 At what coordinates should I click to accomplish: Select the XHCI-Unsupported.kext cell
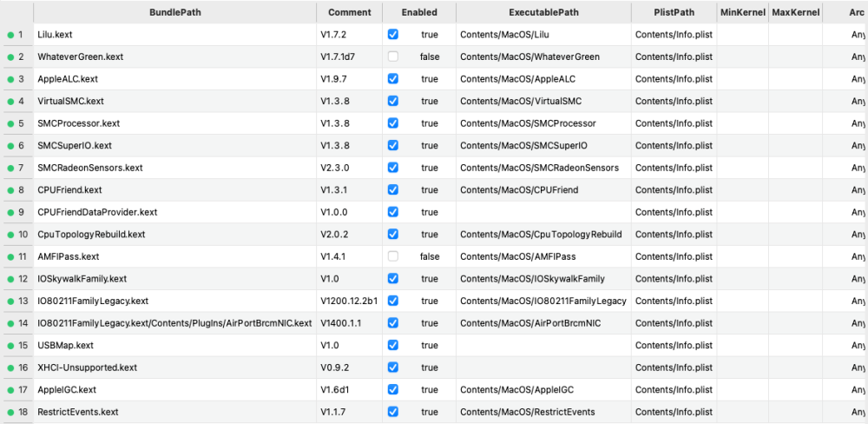coord(175,367)
